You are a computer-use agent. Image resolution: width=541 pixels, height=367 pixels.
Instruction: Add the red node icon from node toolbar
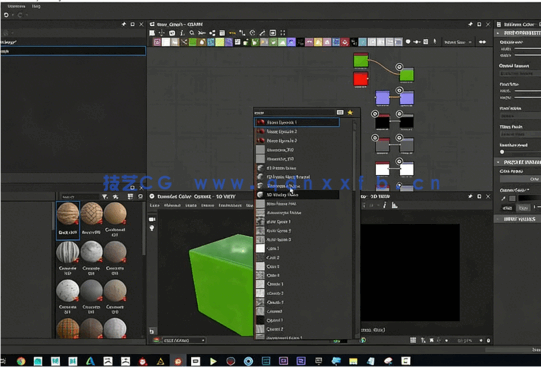click(345, 42)
